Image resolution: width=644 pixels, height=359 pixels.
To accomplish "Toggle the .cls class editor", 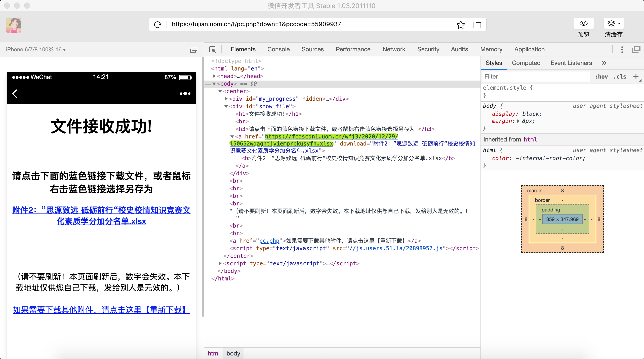I will (x=620, y=77).
